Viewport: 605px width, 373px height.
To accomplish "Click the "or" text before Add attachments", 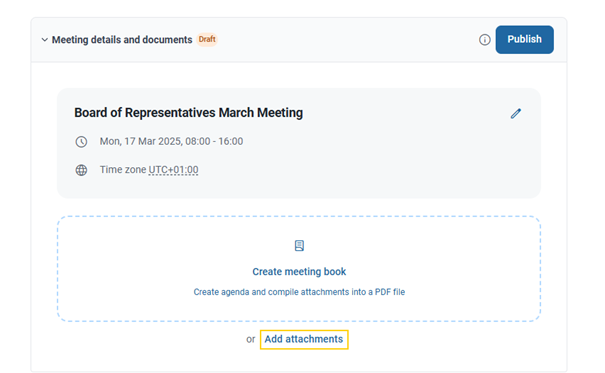I will pyautogui.click(x=251, y=339).
